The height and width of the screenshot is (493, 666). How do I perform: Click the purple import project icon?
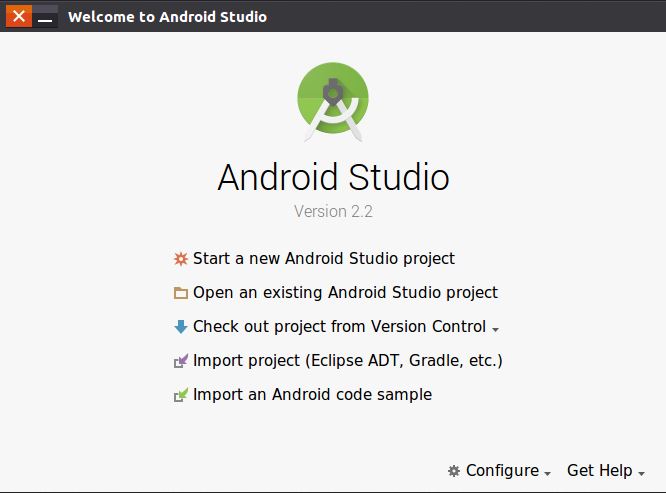(x=181, y=361)
